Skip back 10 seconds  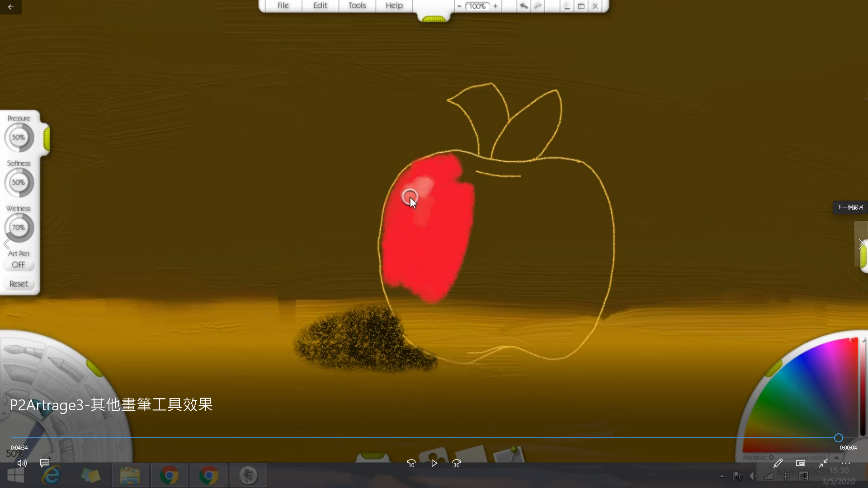click(411, 464)
